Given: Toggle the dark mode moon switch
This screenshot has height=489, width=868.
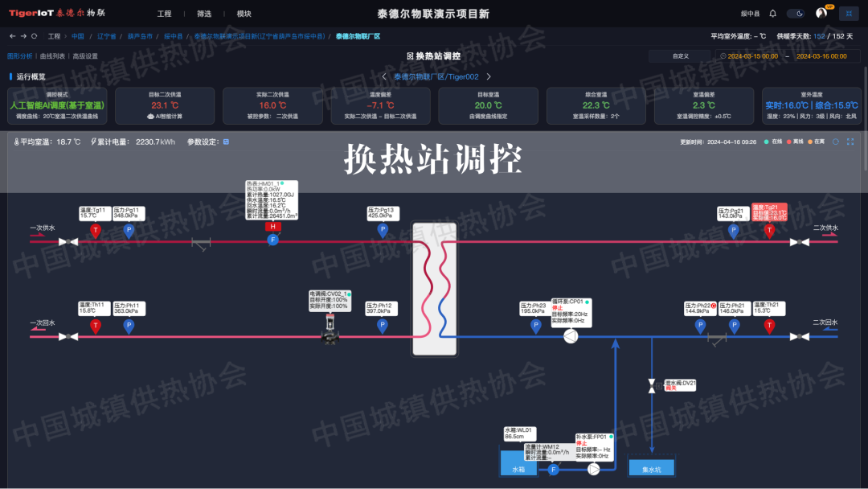Looking at the screenshot, I should coord(795,14).
